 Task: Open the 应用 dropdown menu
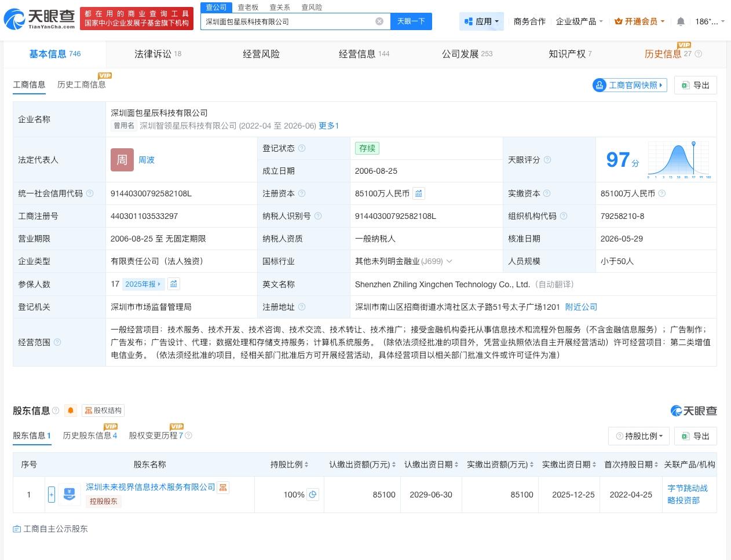click(482, 21)
